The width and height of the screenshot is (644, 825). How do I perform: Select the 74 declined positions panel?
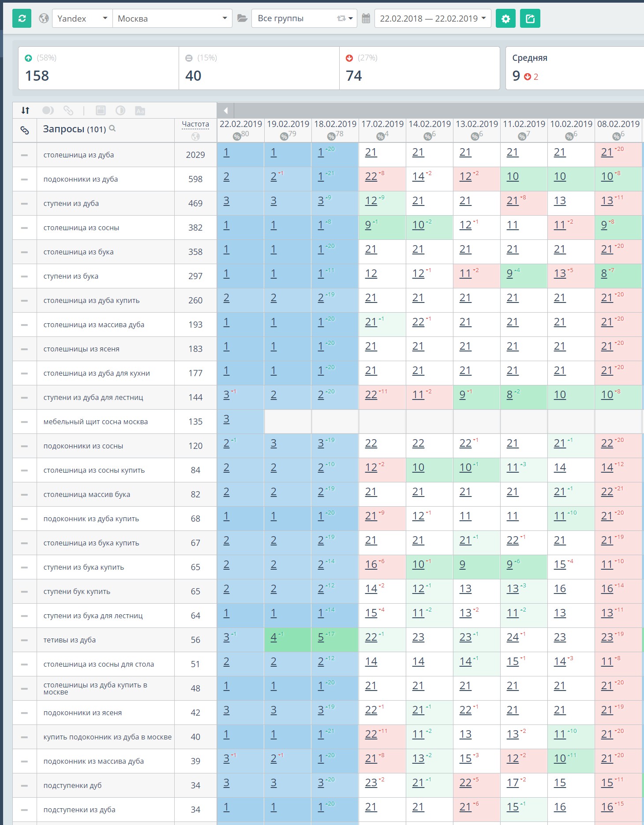coord(419,68)
